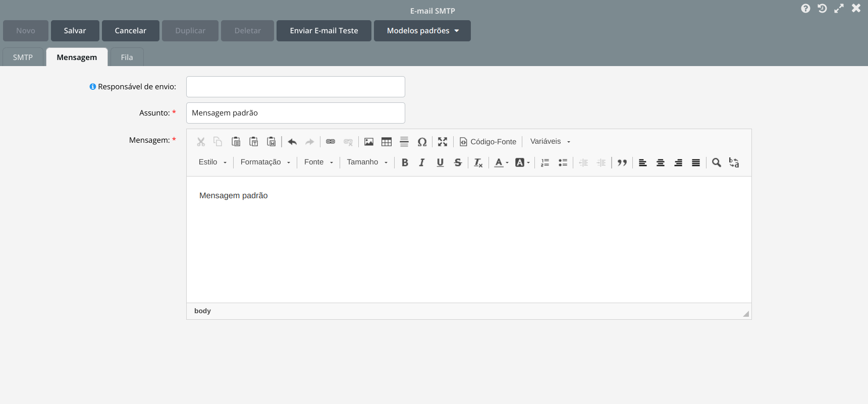This screenshot has height=404, width=868.
Task: Insert a horizontal line
Action: coord(404,142)
